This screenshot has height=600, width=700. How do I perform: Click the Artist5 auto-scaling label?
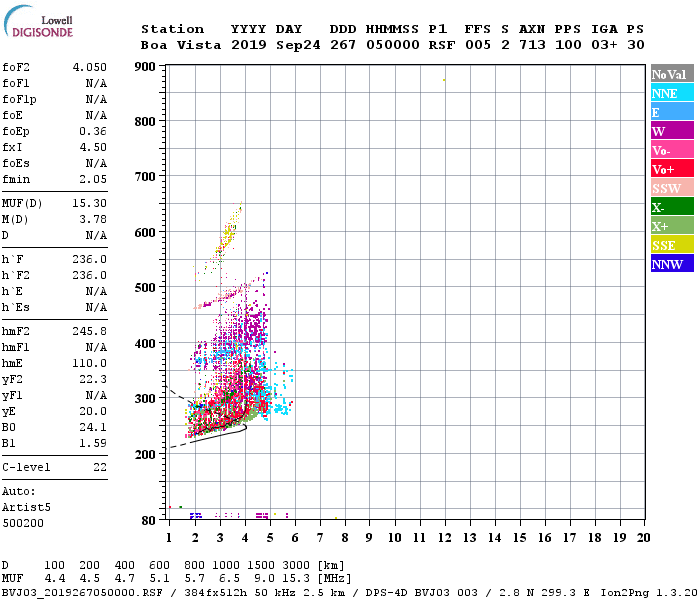point(26,508)
